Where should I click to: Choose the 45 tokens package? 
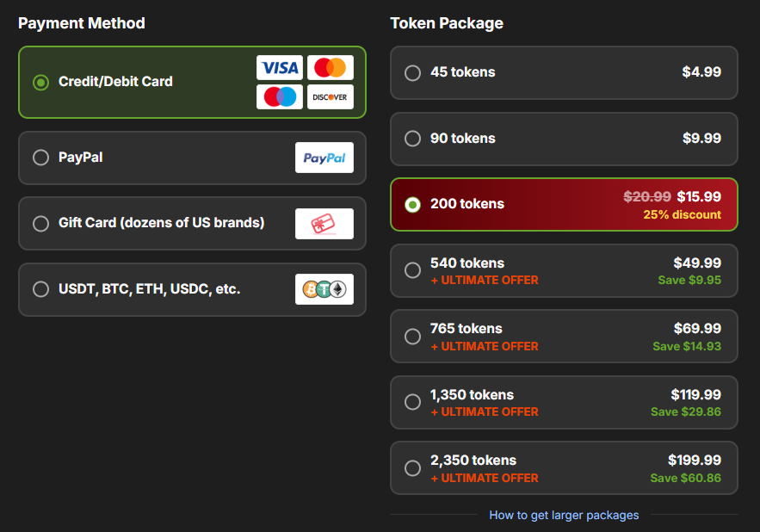tap(412, 72)
